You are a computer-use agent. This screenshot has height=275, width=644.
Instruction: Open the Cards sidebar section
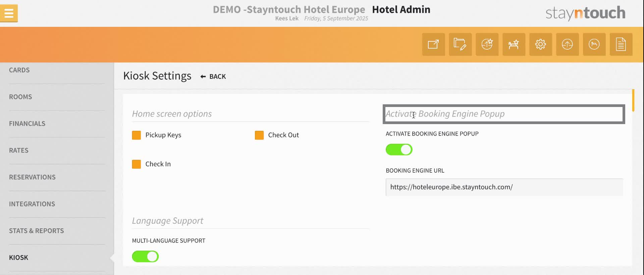19,70
